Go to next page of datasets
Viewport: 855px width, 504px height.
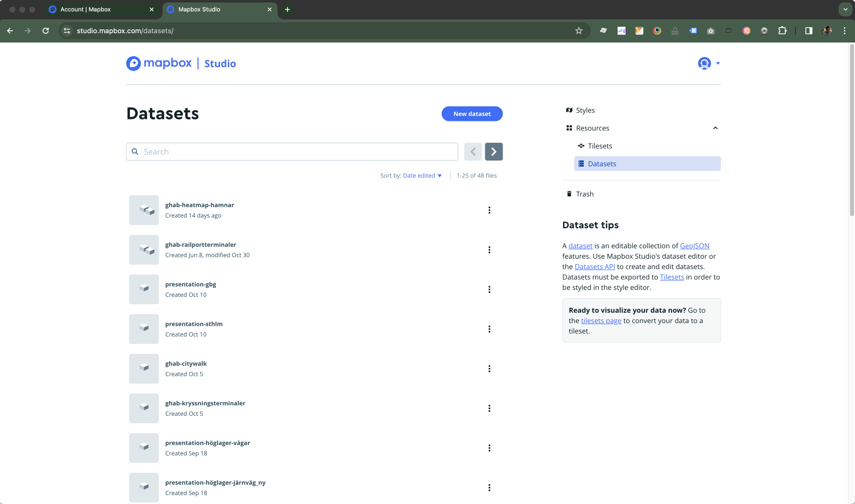tap(494, 152)
